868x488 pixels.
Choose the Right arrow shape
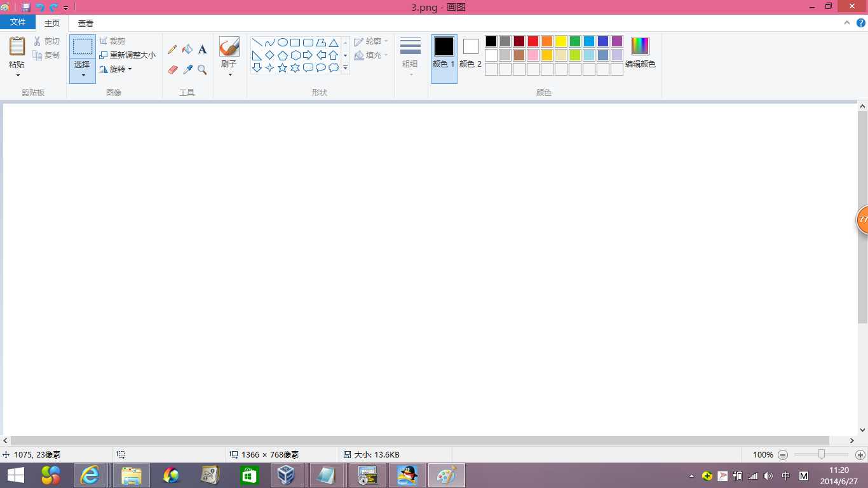coord(308,55)
